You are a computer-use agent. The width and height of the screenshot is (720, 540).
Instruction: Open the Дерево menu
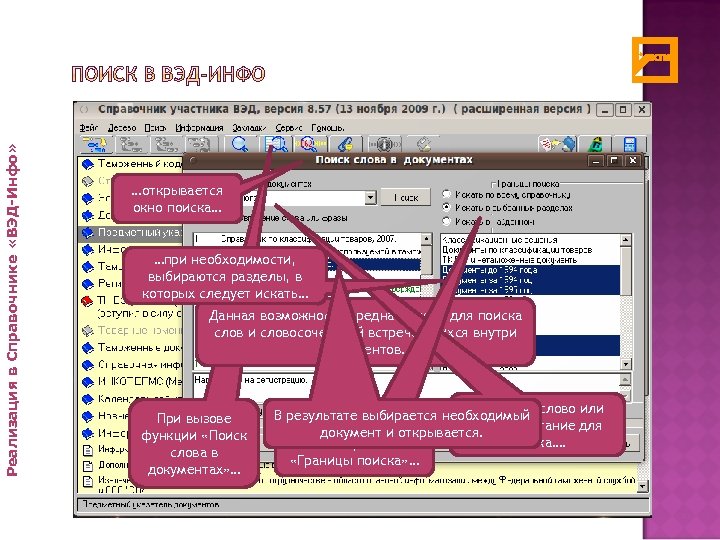click(x=122, y=128)
